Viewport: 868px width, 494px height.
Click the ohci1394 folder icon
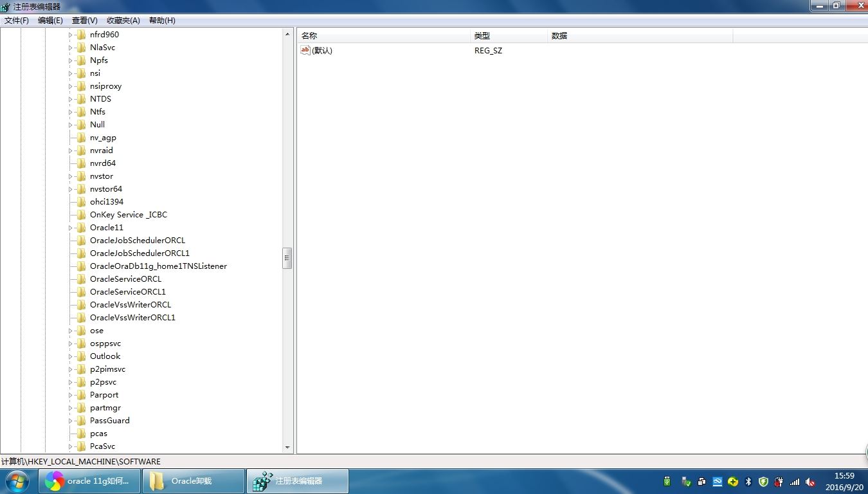[81, 202]
